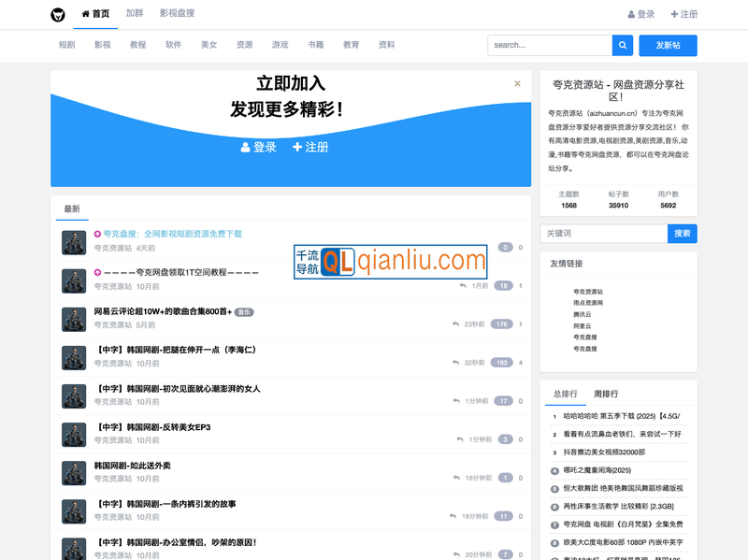Click the sidebar 搜索 keyword button
The image size is (748, 560).
(x=683, y=233)
